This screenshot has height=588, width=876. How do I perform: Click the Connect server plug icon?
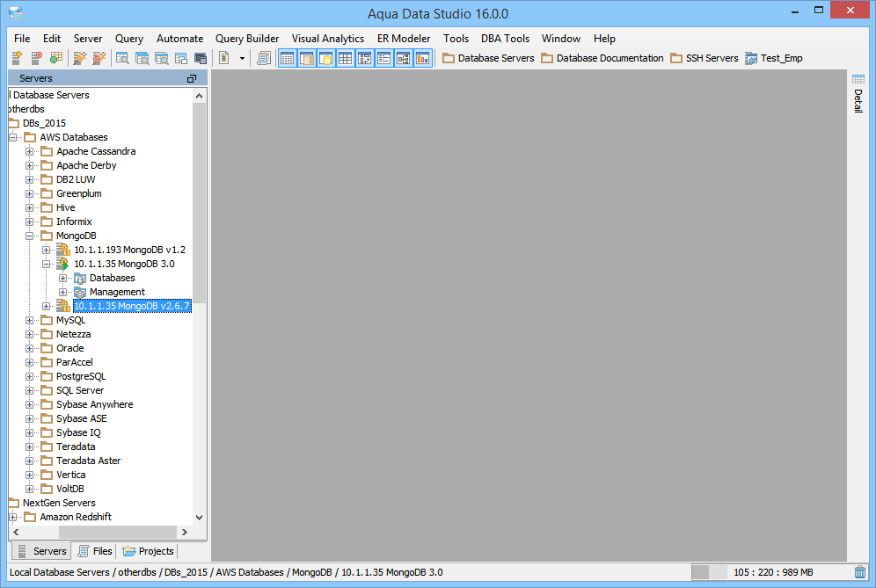click(x=80, y=57)
